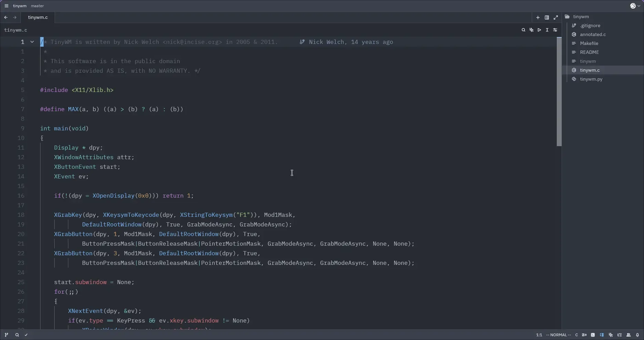Switch to the tinywm.c tab
Screen dimensions: 644x340
pyautogui.click(x=38, y=17)
